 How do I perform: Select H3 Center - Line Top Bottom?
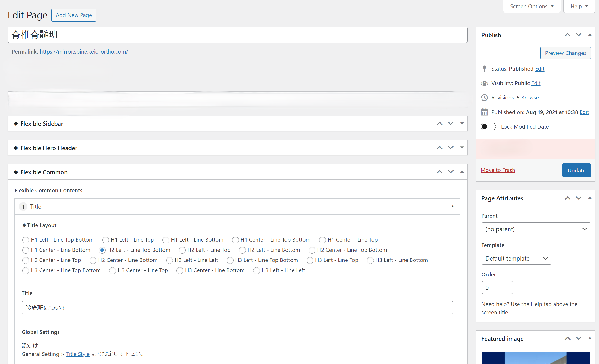(26, 271)
